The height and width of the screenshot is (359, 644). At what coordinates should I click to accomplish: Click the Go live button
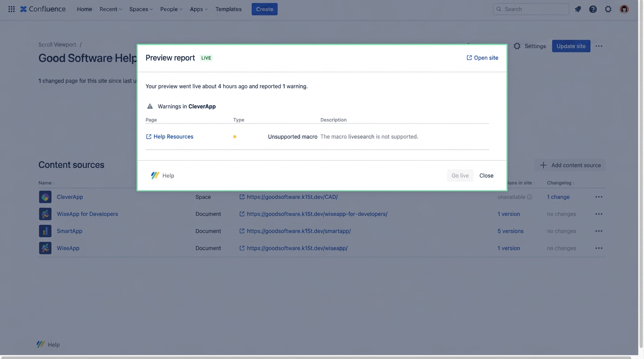coord(460,175)
